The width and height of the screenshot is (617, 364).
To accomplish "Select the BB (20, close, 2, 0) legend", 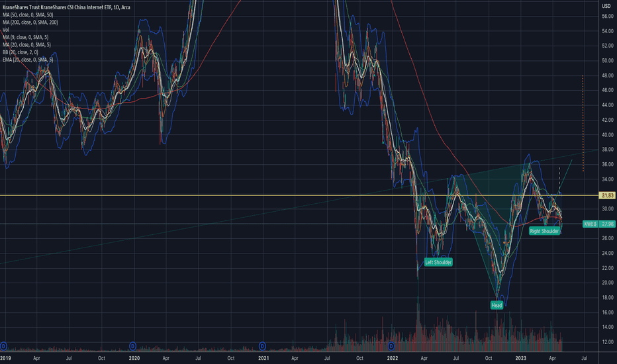I will pos(21,52).
